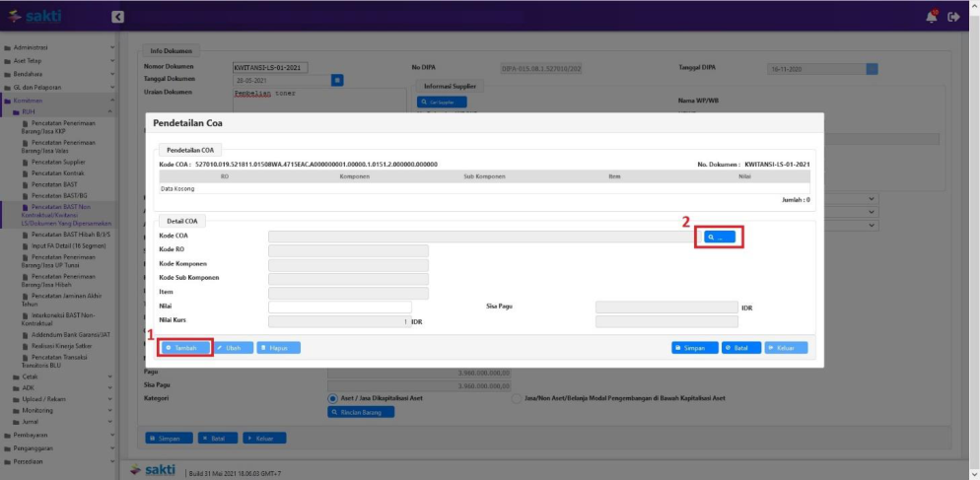Select Aset / Jasa Dikapitalisasi Aset radio
The width and height of the screenshot is (980, 480).
(x=333, y=398)
